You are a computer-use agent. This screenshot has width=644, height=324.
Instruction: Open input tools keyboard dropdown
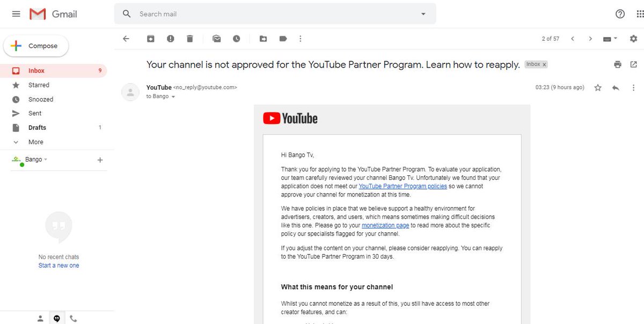click(610, 39)
